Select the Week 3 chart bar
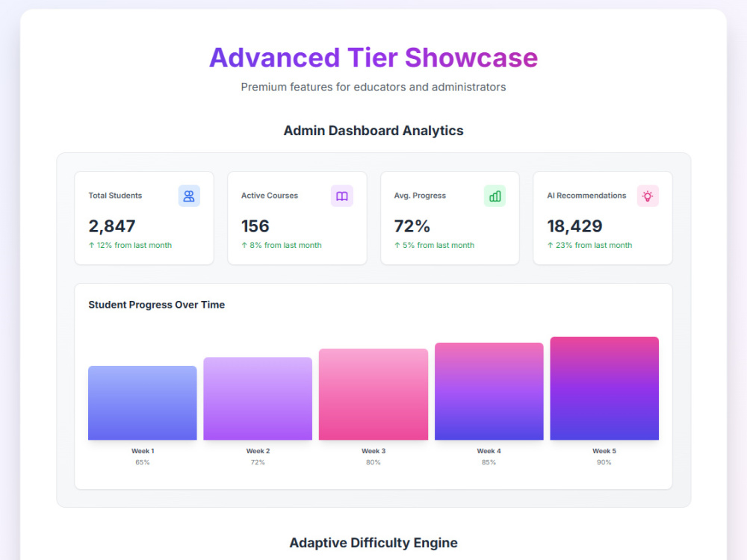747x560 pixels. click(x=373, y=394)
